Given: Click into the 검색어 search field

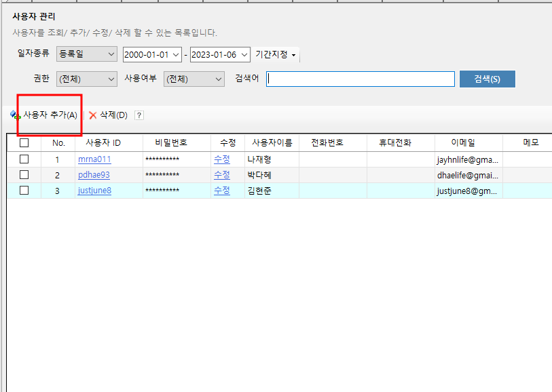Looking at the screenshot, I should click(360, 79).
